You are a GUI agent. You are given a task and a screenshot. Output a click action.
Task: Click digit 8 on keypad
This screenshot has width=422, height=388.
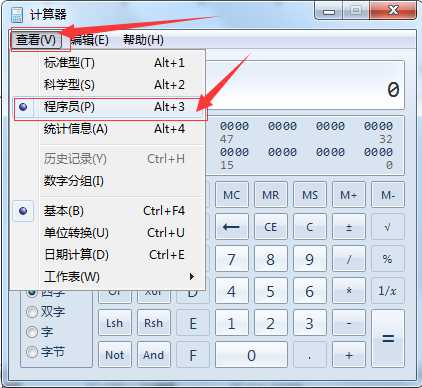271,259
